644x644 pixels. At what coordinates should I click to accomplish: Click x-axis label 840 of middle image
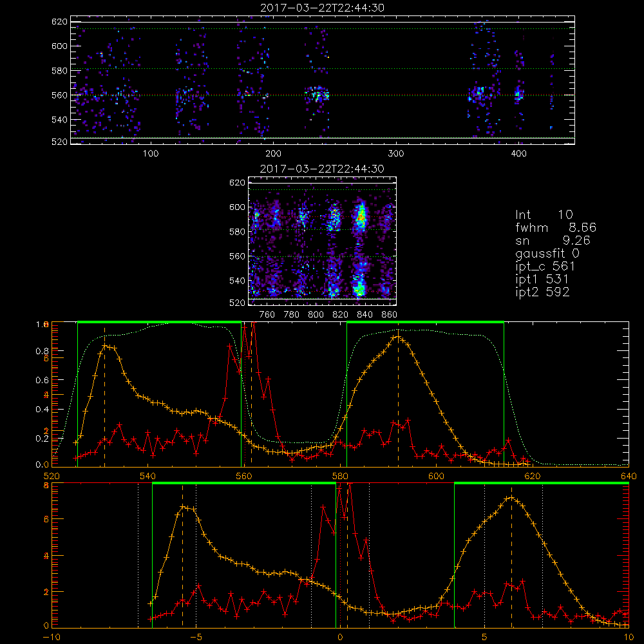(365, 315)
